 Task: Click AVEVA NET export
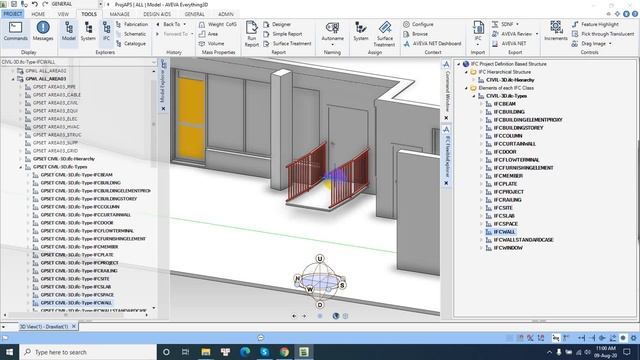point(509,43)
